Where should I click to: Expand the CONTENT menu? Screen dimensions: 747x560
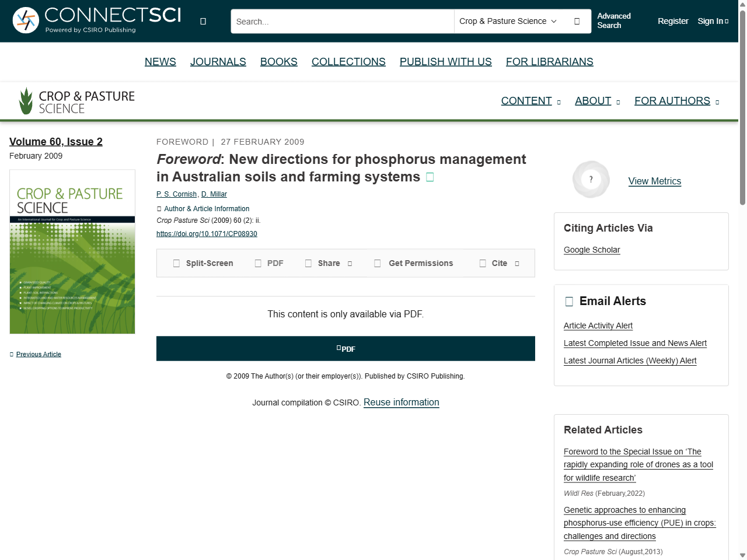(x=530, y=101)
